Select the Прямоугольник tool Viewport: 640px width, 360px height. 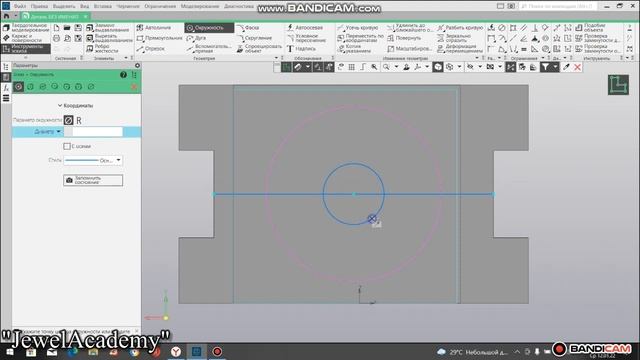pyautogui.click(x=160, y=38)
